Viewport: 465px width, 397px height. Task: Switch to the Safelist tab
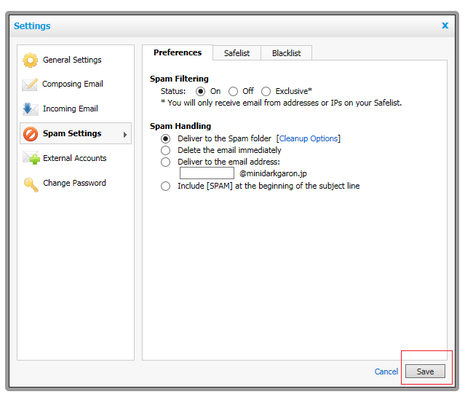click(x=237, y=53)
